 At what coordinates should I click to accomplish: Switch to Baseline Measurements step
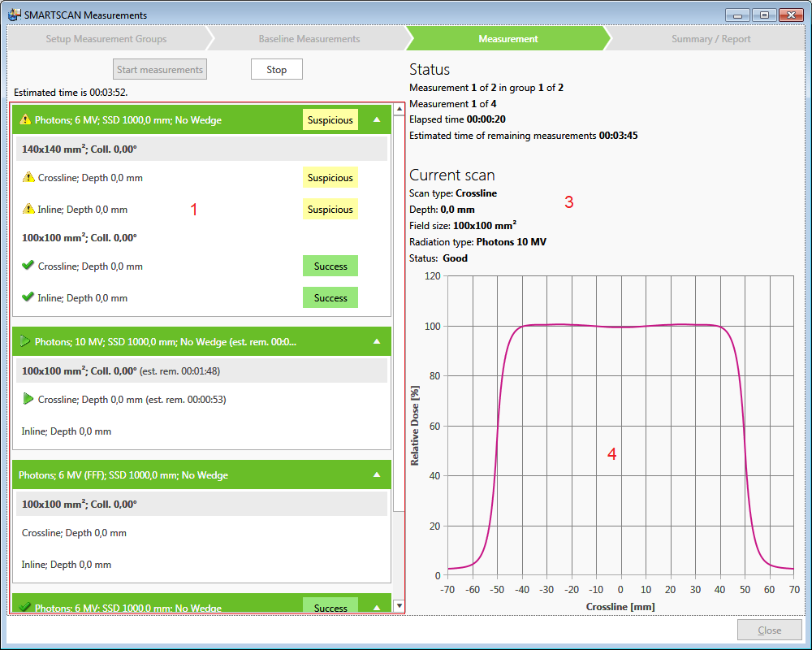pos(309,39)
